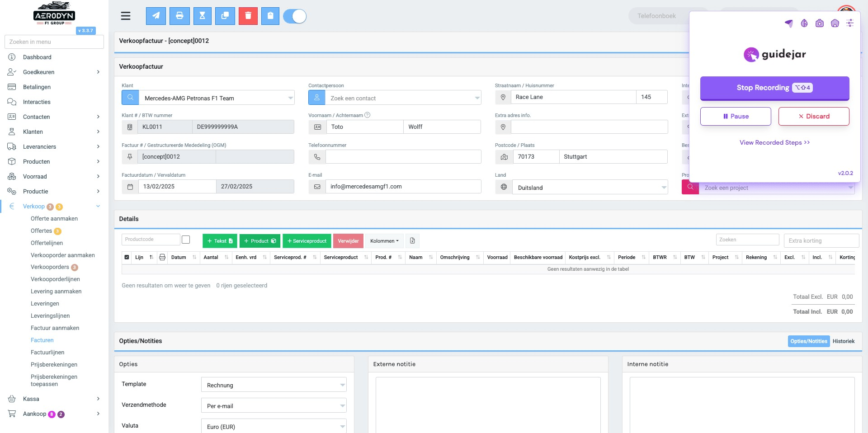Click the Productcode input field
Screen dimensions: 868x433
151,240
